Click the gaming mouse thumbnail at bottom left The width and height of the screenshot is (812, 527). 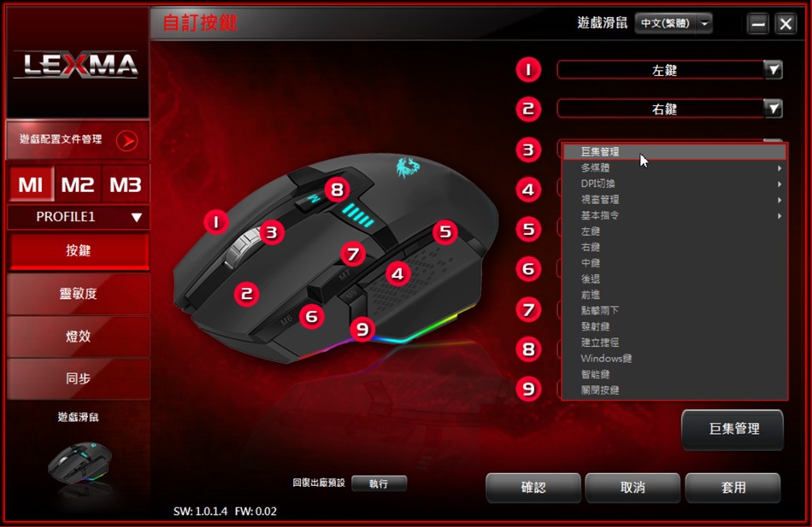click(79, 462)
